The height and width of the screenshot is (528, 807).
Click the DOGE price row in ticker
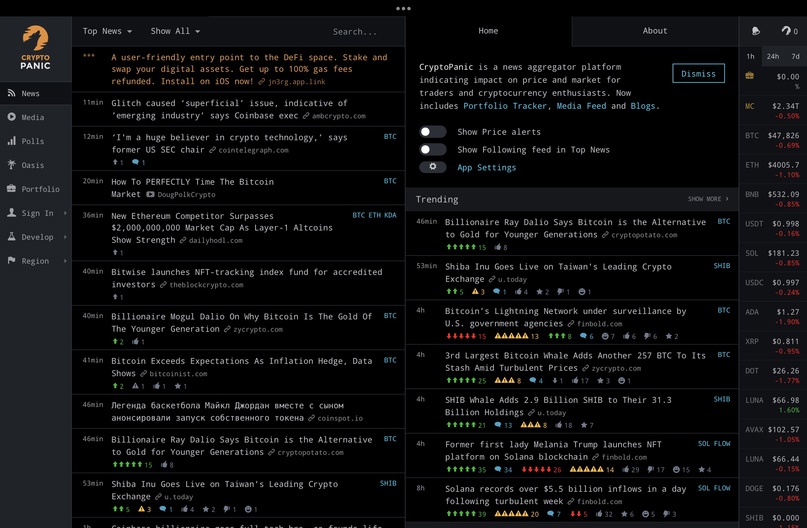point(772,492)
